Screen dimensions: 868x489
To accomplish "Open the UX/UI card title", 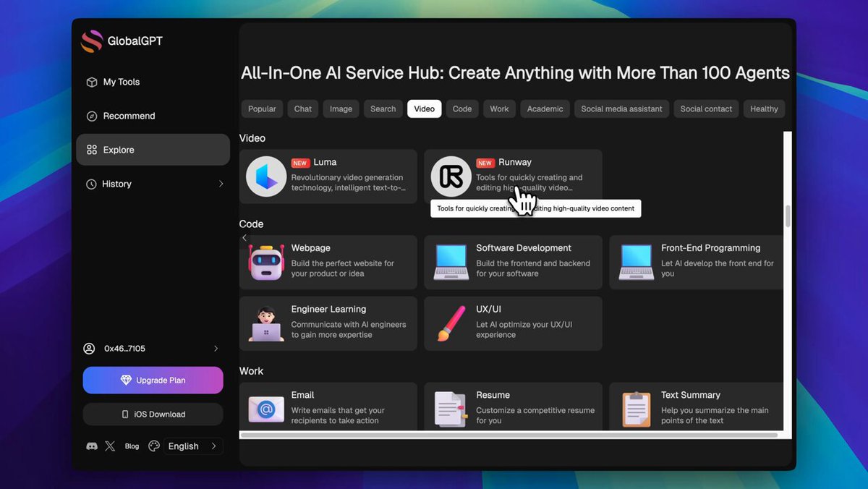I will [x=488, y=310].
